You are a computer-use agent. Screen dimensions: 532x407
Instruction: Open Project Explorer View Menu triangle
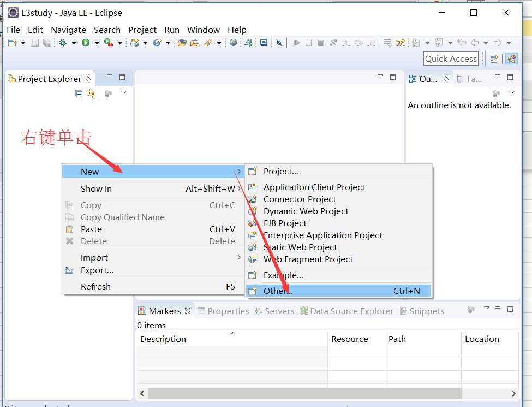click(124, 92)
